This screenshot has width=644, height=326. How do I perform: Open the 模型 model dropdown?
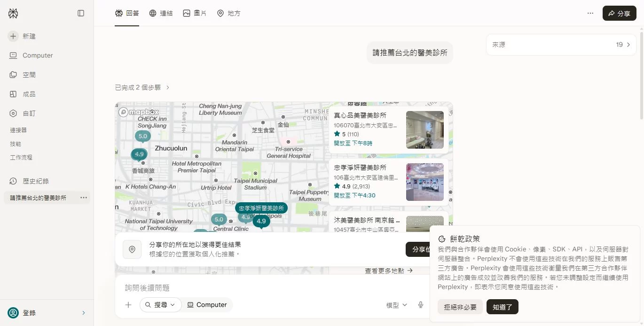coord(397,305)
